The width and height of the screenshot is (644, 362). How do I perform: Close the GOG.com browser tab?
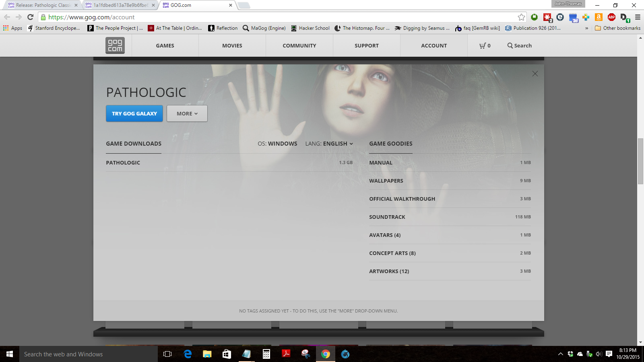pyautogui.click(x=230, y=5)
